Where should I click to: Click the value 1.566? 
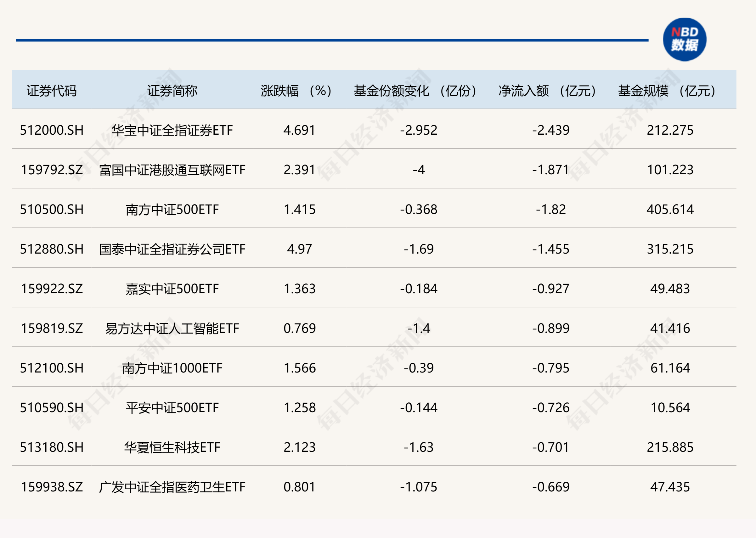299,368
